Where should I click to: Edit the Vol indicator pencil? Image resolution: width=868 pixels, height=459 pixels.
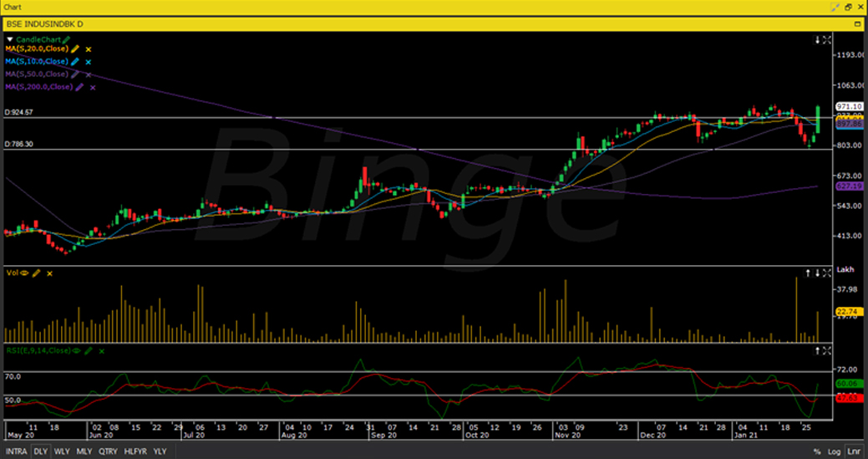tap(37, 273)
